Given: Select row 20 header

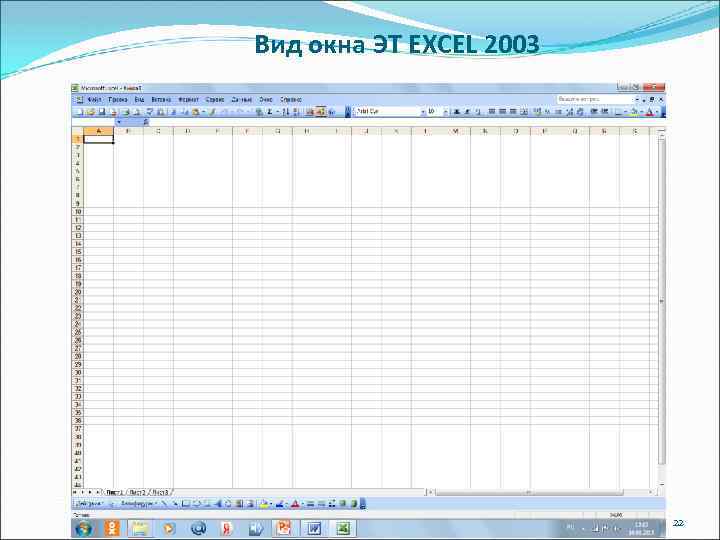Looking at the screenshot, I should tap(78, 292).
